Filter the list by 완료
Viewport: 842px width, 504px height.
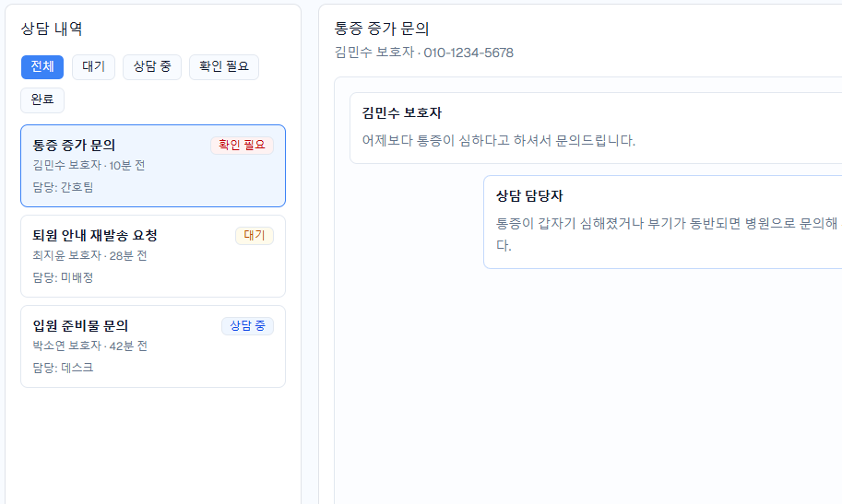42,100
